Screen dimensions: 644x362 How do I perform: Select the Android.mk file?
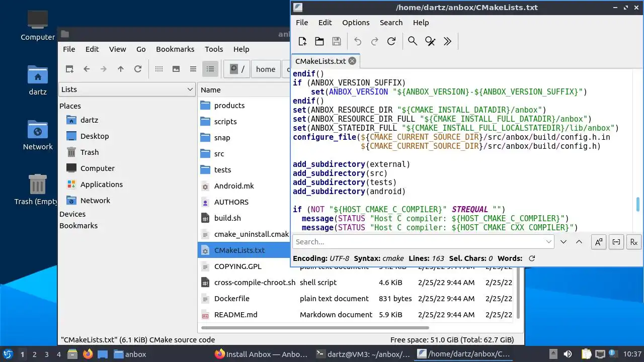234,186
